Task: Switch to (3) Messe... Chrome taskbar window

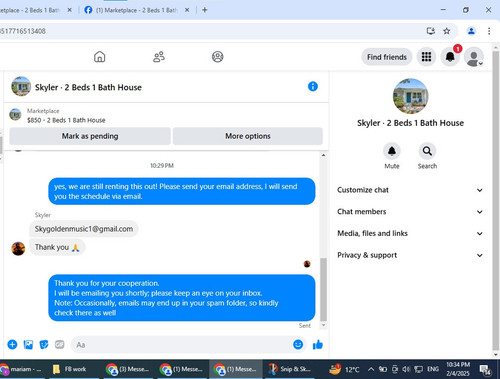Action: [127, 369]
